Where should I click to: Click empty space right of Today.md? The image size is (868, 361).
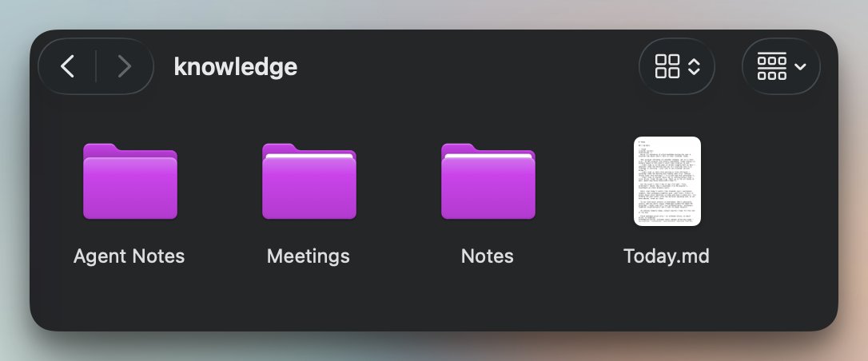[x=775, y=182]
